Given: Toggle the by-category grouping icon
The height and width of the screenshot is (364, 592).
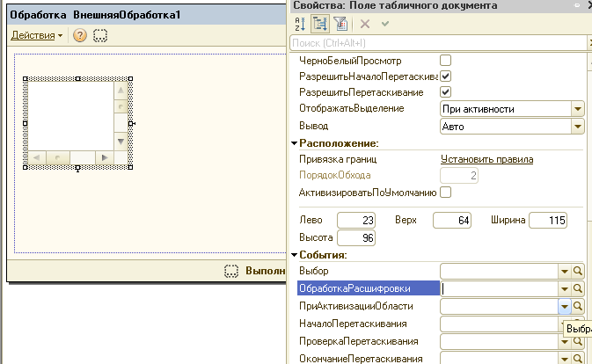Looking at the screenshot, I should coord(320,24).
